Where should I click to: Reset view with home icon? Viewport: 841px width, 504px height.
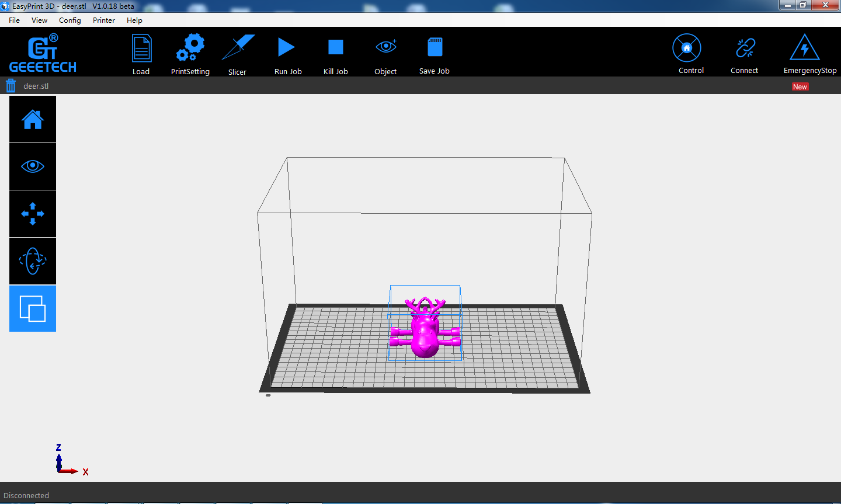pos(33,119)
